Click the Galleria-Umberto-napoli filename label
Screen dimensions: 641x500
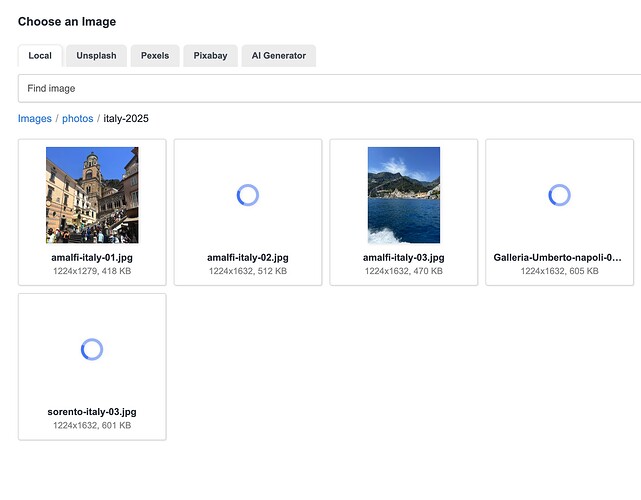point(558,258)
